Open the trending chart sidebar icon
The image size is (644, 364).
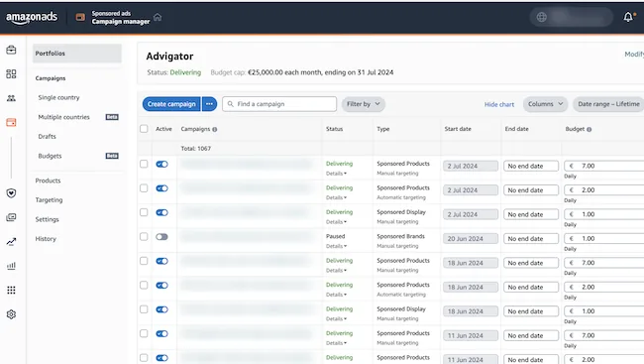tap(12, 241)
